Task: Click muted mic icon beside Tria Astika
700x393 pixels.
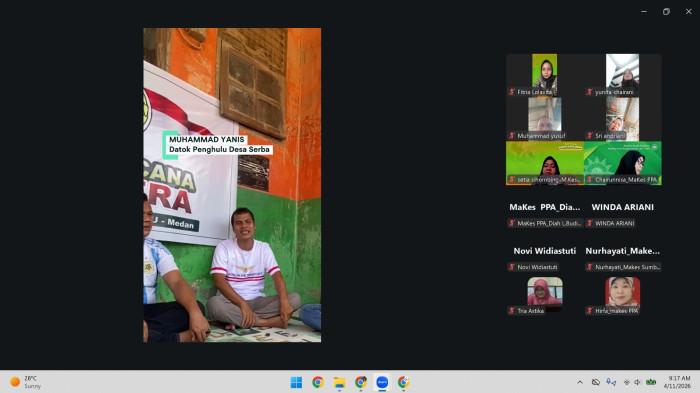Action: pyautogui.click(x=512, y=311)
